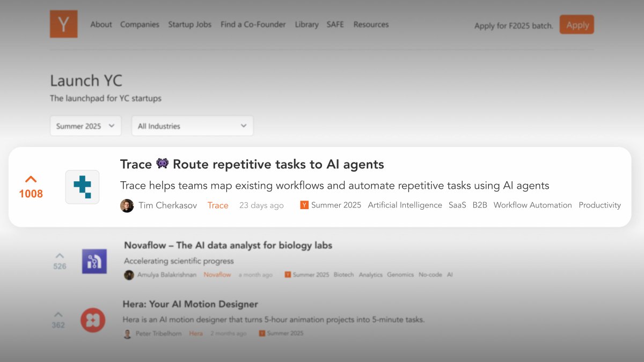Open the All Industries filter dropdown

(x=193, y=126)
